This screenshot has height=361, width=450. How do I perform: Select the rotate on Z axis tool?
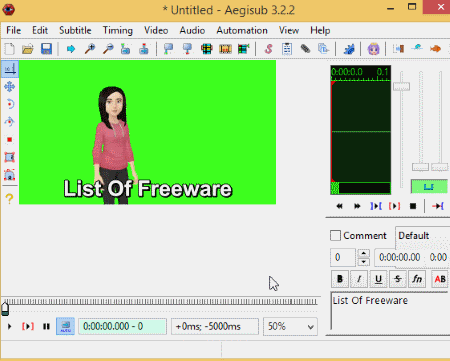tap(10, 104)
